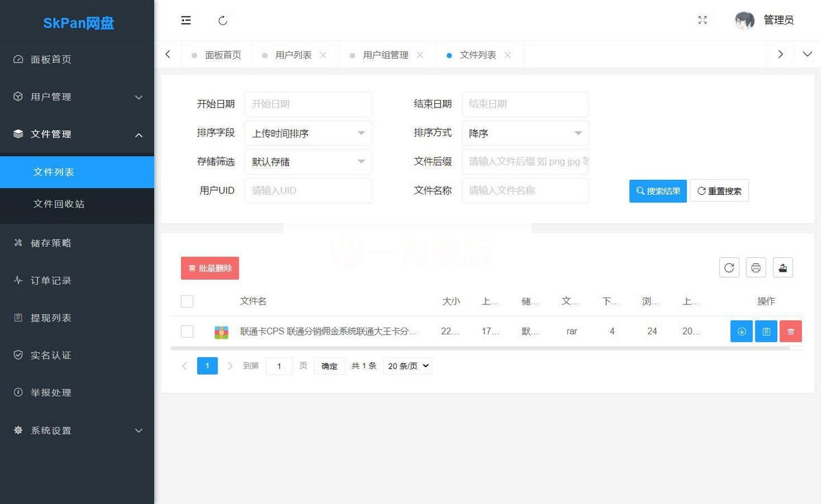Download the 联通卡CPS file via the blue download icon
Image resolution: width=821 pixels, height=504 pixels.
click(742, 331)
